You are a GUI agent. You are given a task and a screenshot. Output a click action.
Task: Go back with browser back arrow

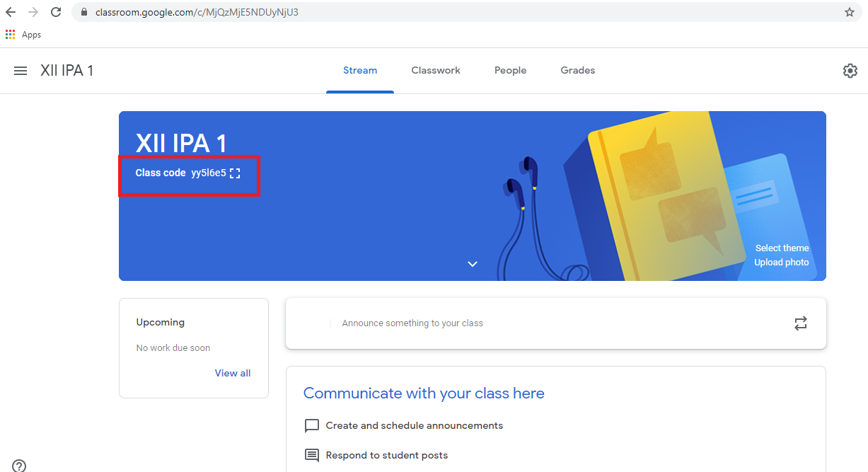coord(11,12)
